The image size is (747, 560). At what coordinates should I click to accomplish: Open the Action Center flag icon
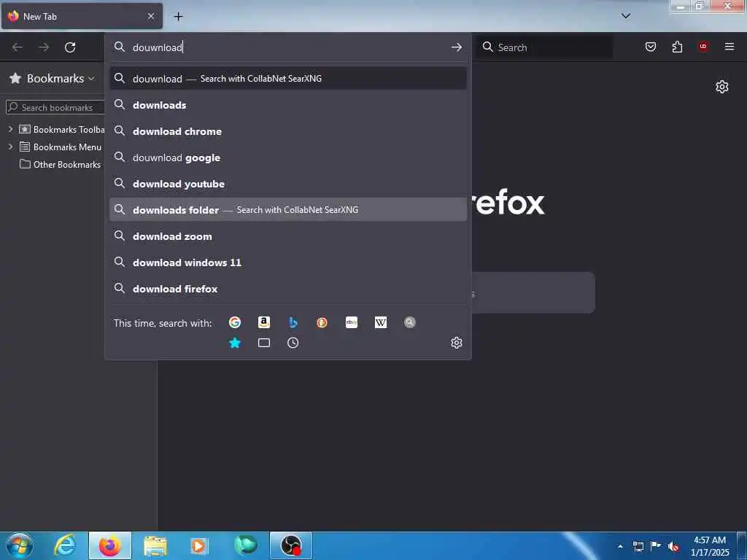(656, 546)
